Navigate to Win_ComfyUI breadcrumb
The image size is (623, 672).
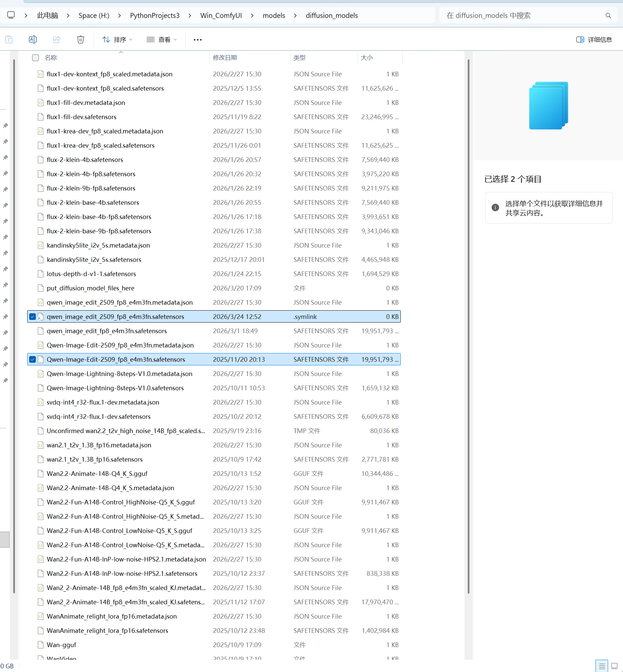point(221,16)
